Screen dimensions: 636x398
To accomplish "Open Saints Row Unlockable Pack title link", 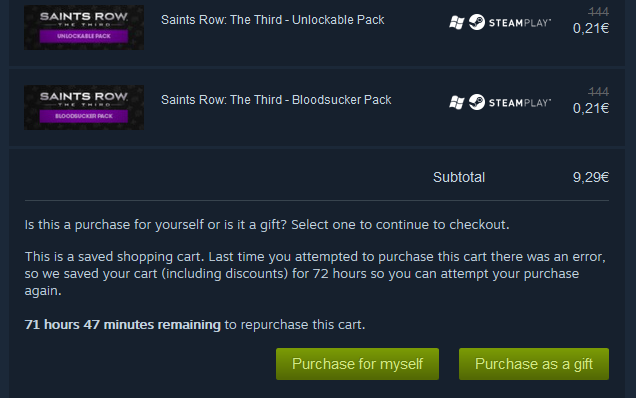I will point(273,20).
